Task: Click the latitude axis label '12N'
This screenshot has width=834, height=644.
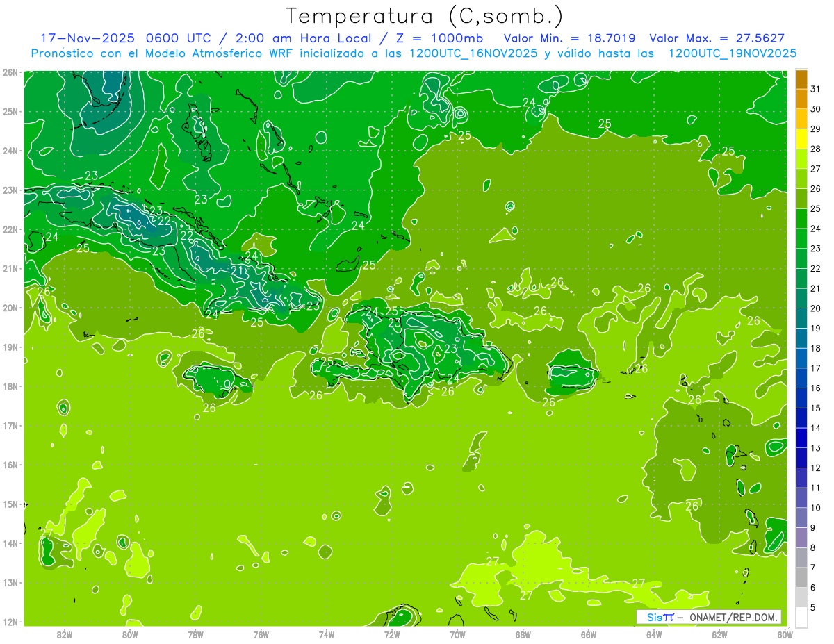Action: 10,622
